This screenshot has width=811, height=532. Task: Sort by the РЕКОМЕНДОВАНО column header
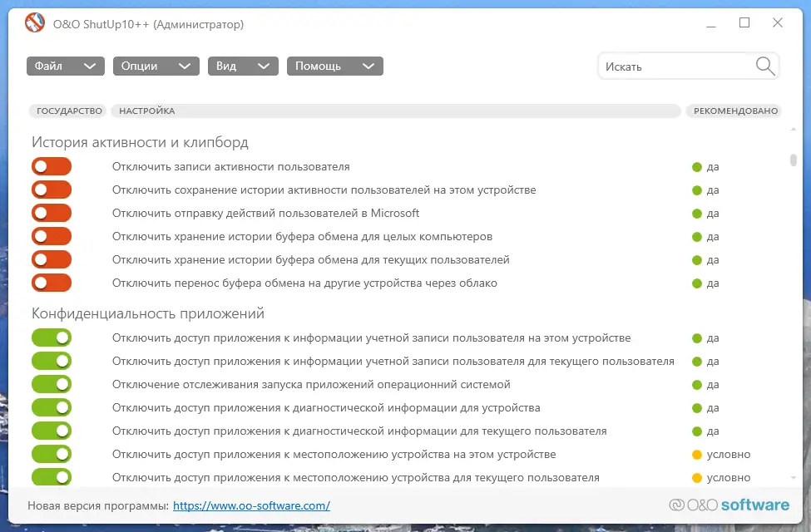pos(735,111)
